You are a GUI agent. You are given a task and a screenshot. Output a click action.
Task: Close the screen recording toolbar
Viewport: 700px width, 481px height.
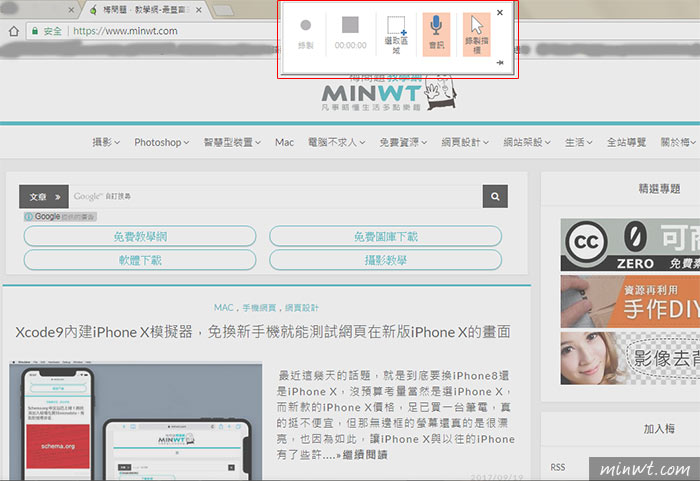(x=500, y=13)
